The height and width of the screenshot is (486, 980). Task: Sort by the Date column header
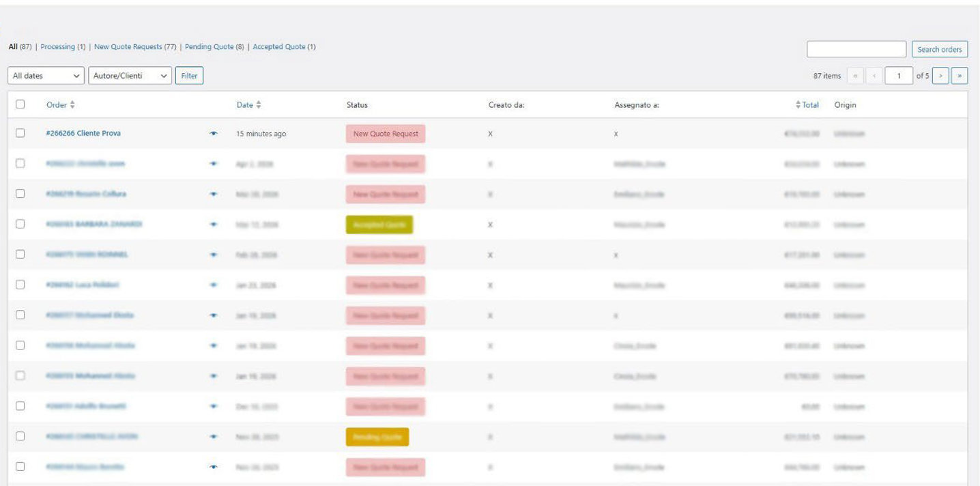244,105
